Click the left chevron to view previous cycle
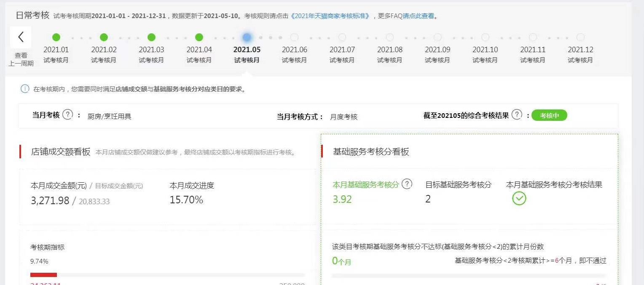 click(x=21, y=37)
